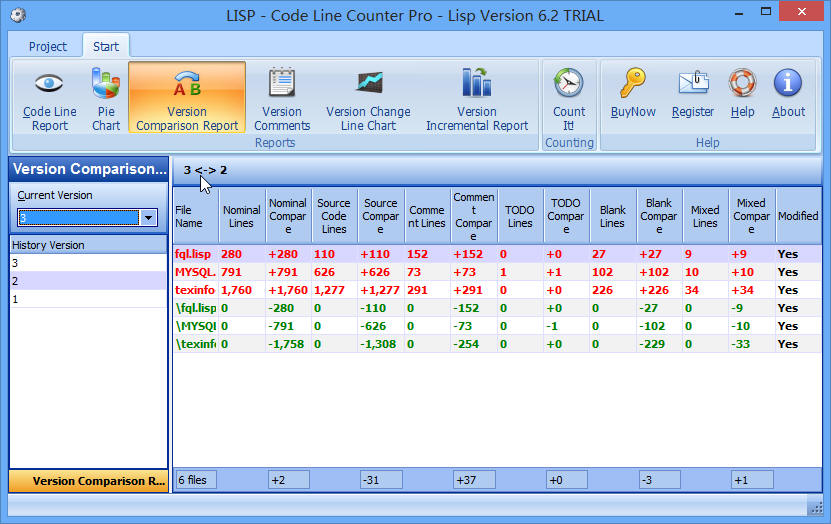Click the -31 source total box
This screenshot has width=831, height=524.
click(x=381, y=480)
